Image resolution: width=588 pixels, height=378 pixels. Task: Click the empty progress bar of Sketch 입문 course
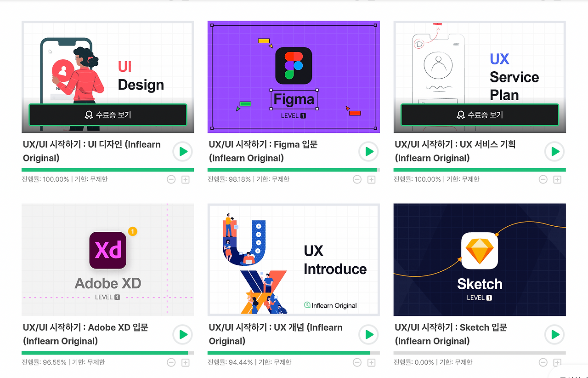pyautogui.click(x=480, y=353)
